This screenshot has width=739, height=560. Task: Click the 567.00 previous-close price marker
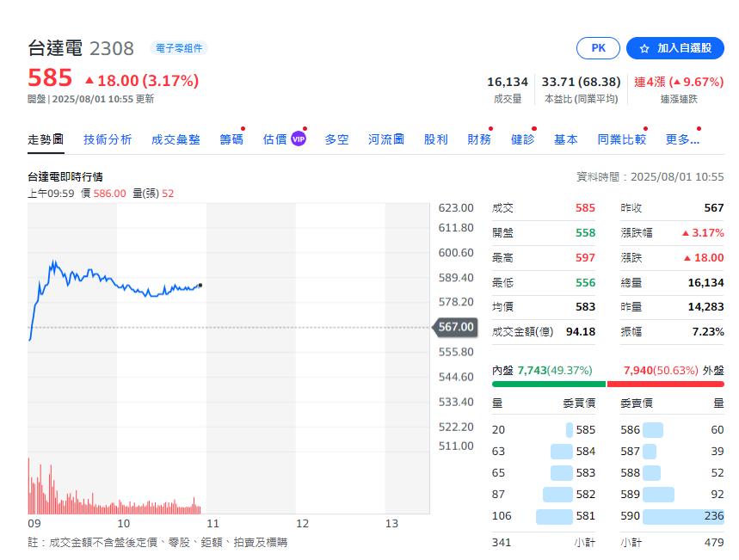[x=455, y=327]
